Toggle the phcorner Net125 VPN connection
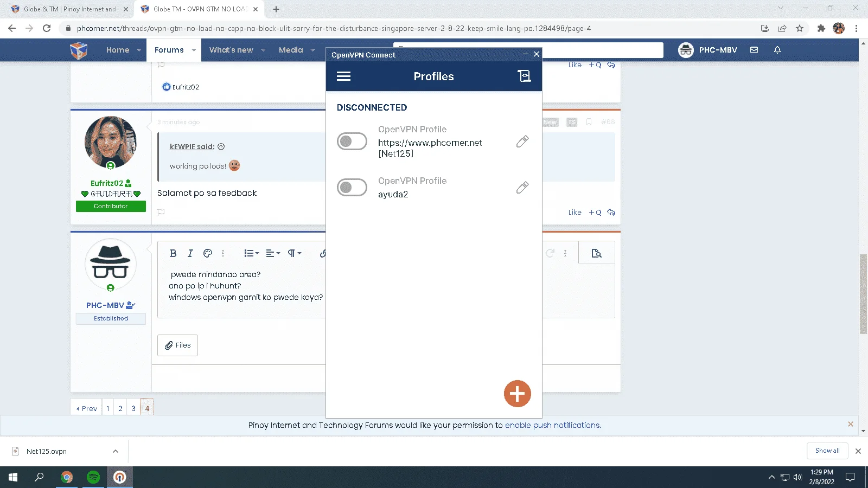The image size is (868, 488). pos(352,142)
